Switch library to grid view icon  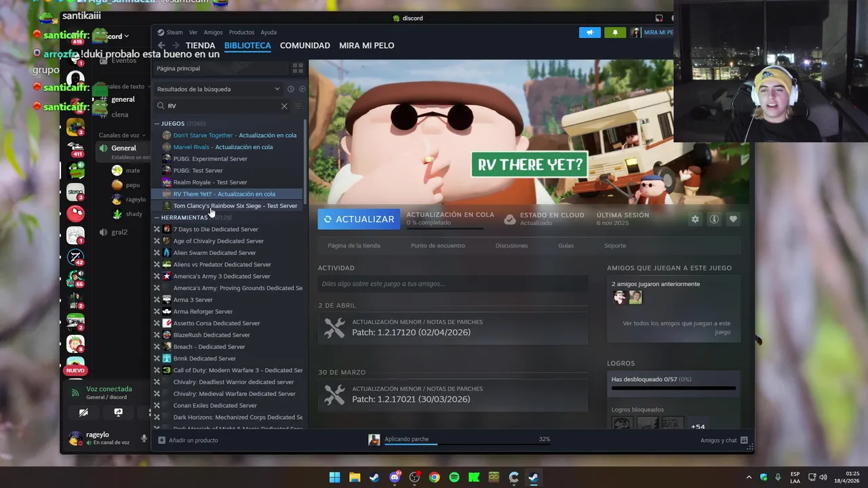298,68
